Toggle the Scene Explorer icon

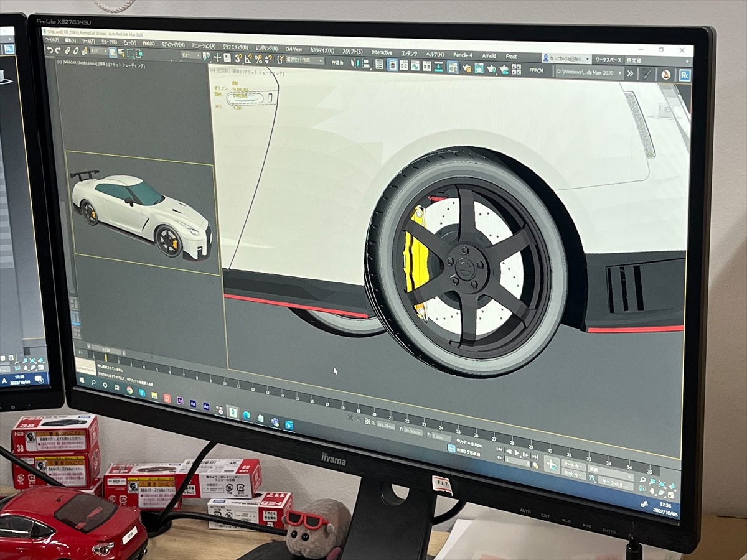pos(379,64)
